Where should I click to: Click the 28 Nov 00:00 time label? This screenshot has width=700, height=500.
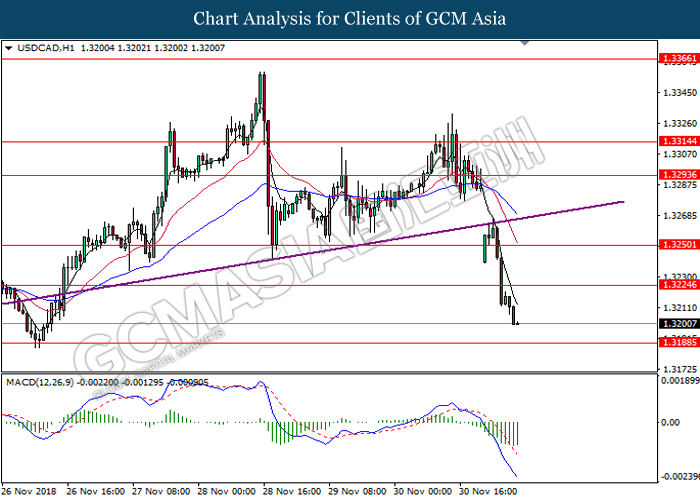227,492
